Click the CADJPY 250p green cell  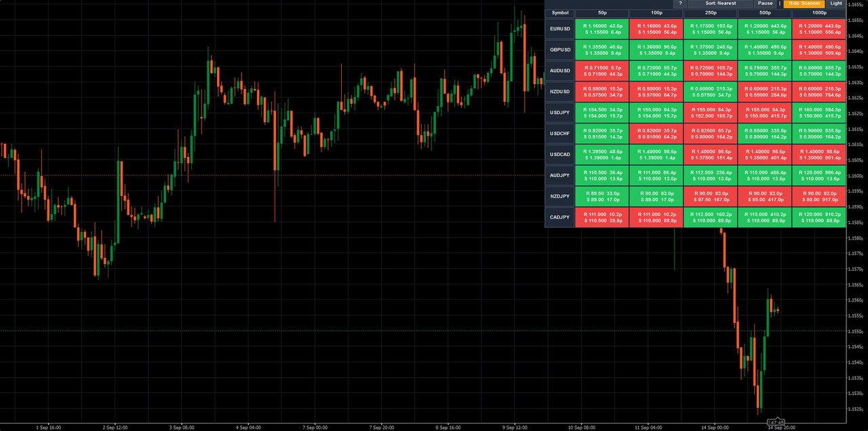(711, 217)
